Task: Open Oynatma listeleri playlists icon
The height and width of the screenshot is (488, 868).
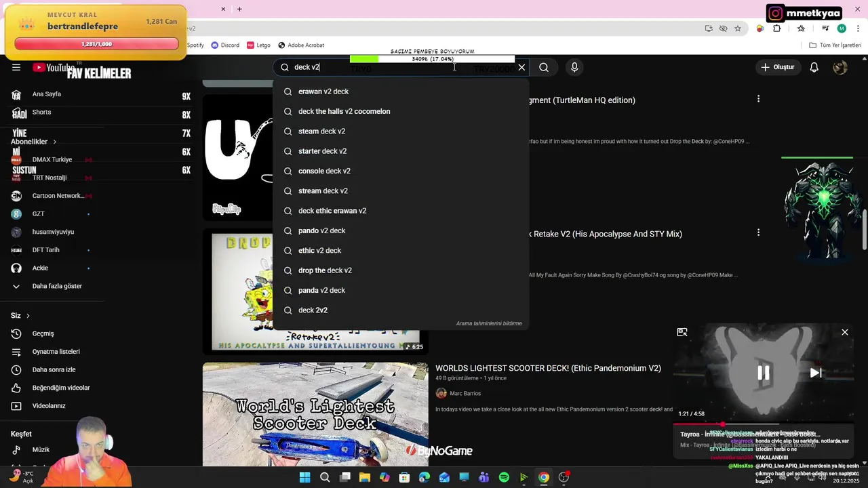Action: [16, 352]
